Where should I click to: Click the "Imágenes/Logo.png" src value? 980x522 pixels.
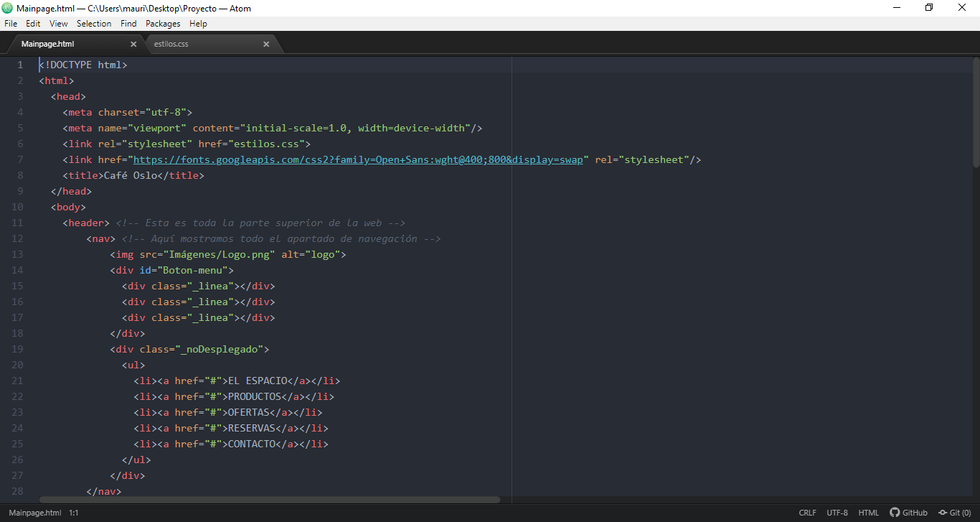(219, 254)
